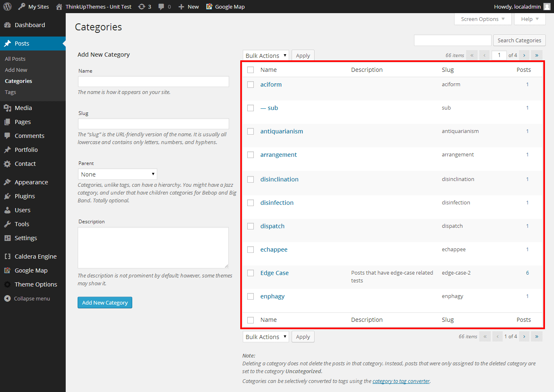Click the comments bubble icon in admin bar
Viewport: 554px width, 392px height.
pos(161,7)
